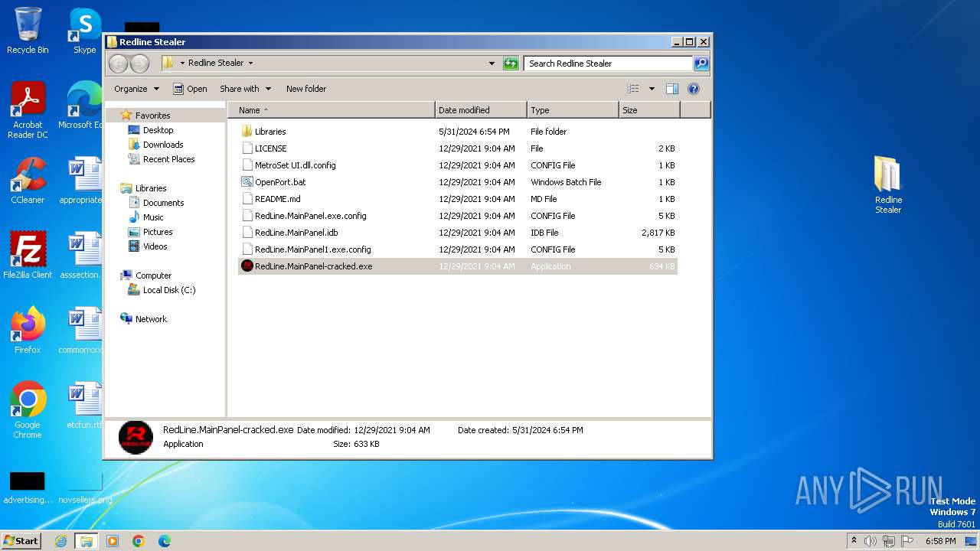Open Explorer help question mark icon
Screen dimensions: 980x551
click(694, 89)
